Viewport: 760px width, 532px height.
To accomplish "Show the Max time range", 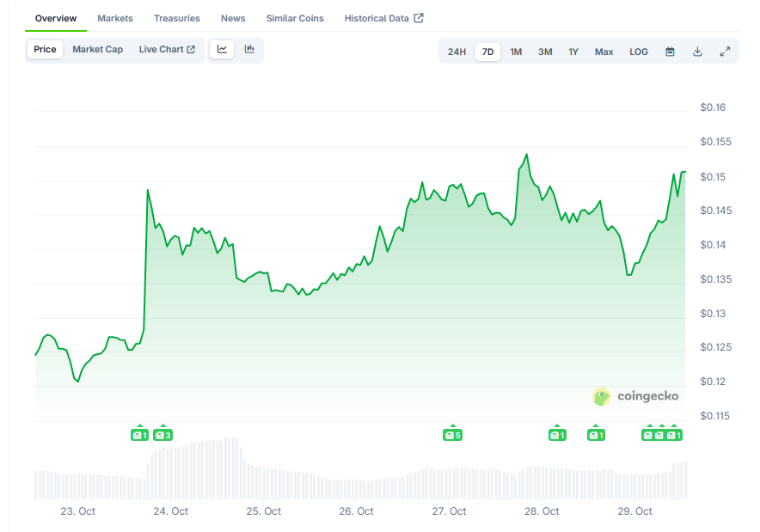I will click(x=604, y=52).
